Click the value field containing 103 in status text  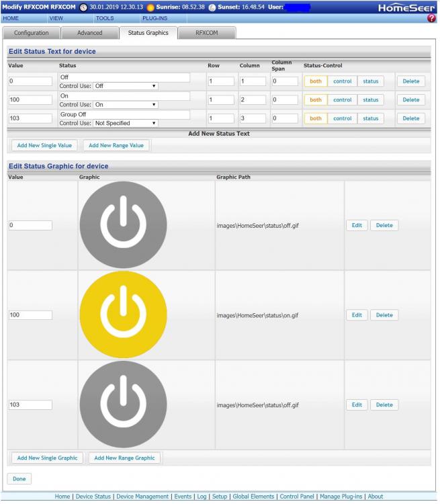point(30,118)
